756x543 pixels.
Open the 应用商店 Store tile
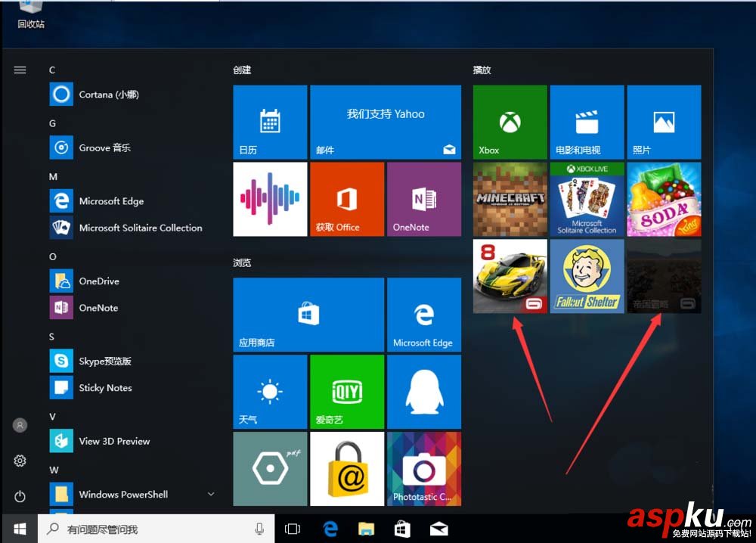click(x=308, y=315)
